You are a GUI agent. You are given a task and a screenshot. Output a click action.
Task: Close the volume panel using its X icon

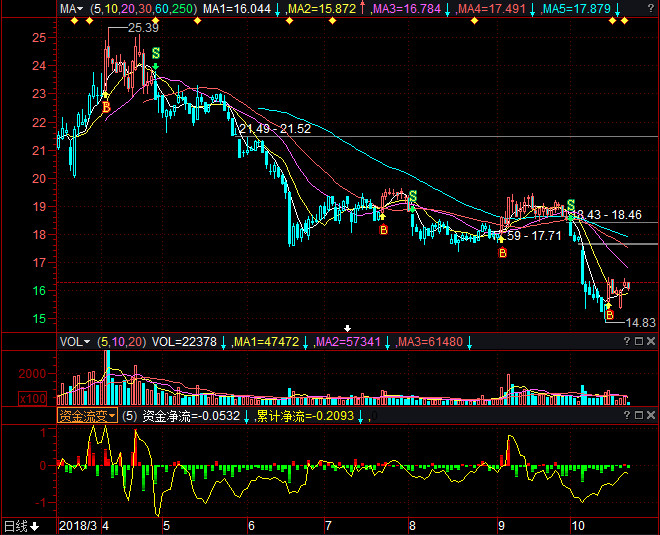click(x=651, y=342)
